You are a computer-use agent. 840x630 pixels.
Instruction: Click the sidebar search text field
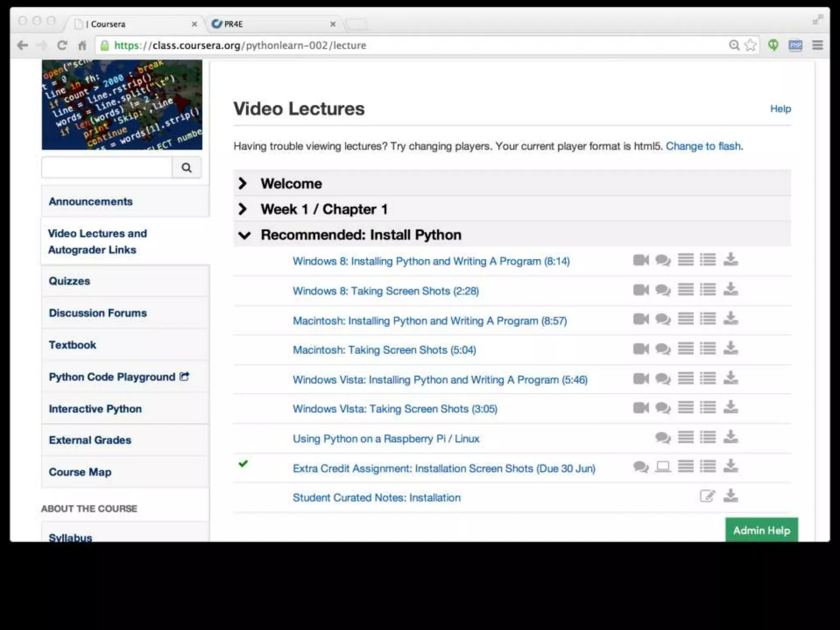click(x=107, y=167)
